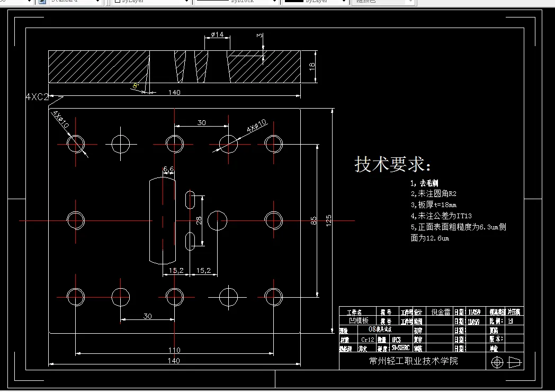
Task: Select the large vertical slot under the 6,6 dimension
Action: coord(163,220)
